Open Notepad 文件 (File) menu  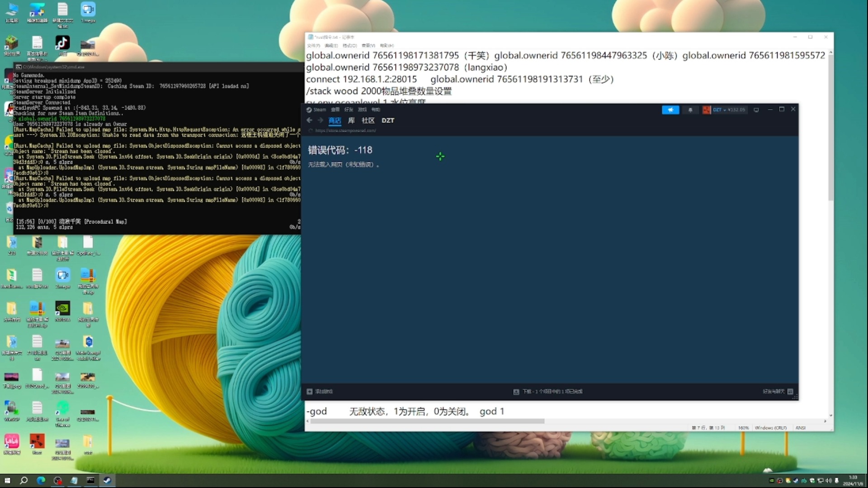pyautogui.click(x=313, y=46)
